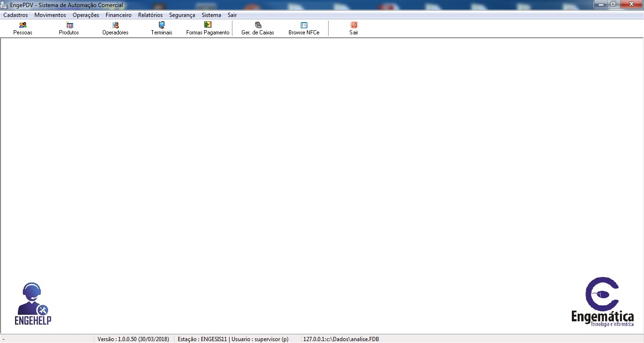
Task: Restore down the EngePDV window
Action: [x=613, y=4]
